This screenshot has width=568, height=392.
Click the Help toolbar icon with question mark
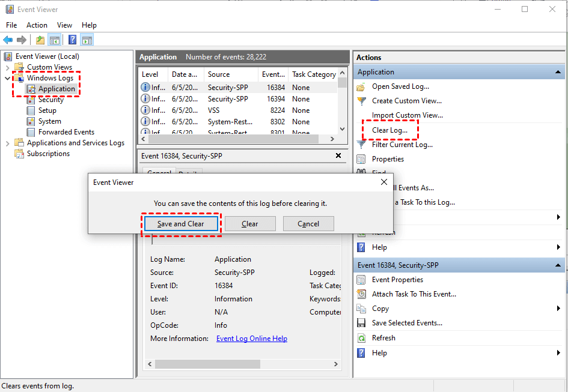pyautogui.click(x=72, y=40)
